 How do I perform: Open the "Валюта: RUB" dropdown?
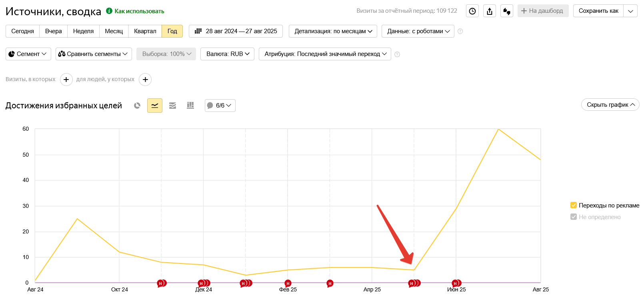(x=227, y=54)
